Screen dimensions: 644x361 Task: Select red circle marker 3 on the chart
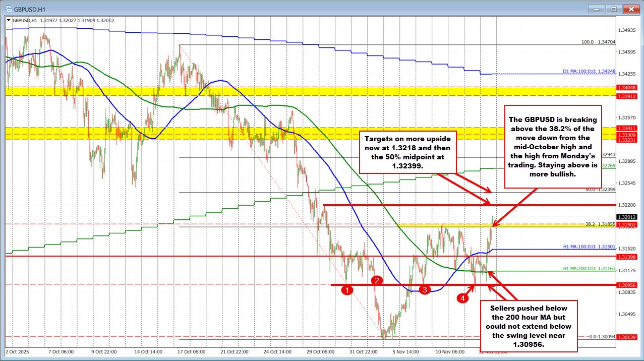pos(424,289)
